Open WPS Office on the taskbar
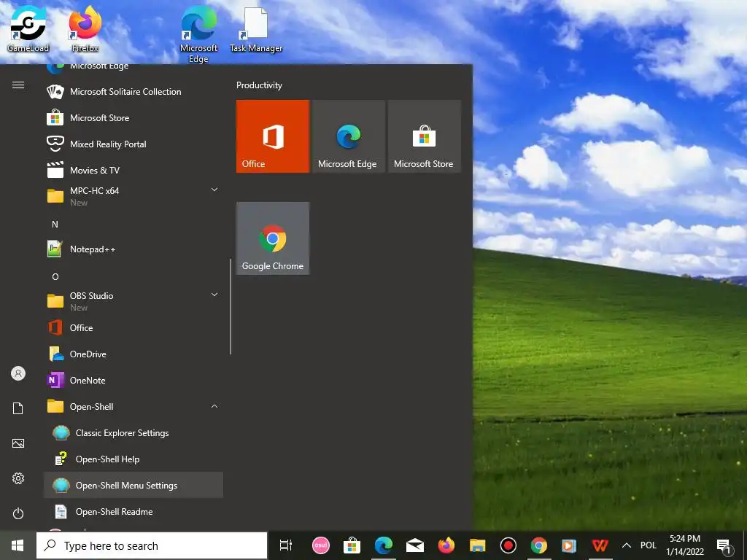Screen dimensions: 747x560 tap(600, 545)
